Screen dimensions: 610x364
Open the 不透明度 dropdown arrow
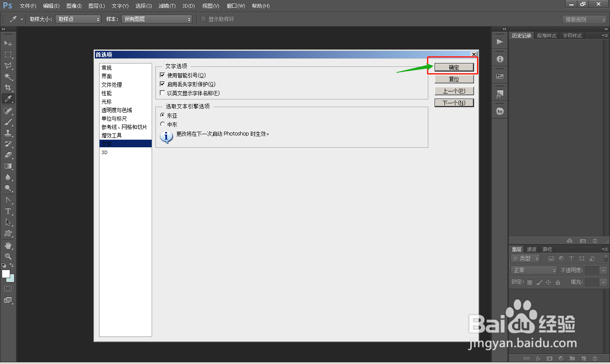point(604,270)
